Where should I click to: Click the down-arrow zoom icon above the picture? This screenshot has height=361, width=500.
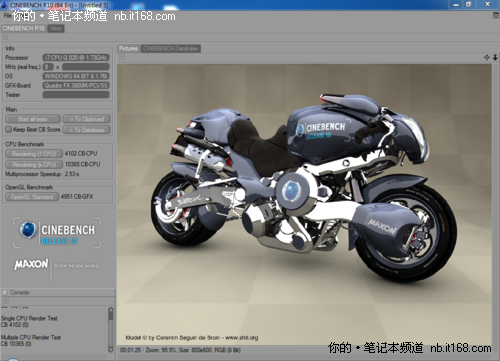point(495,57)
